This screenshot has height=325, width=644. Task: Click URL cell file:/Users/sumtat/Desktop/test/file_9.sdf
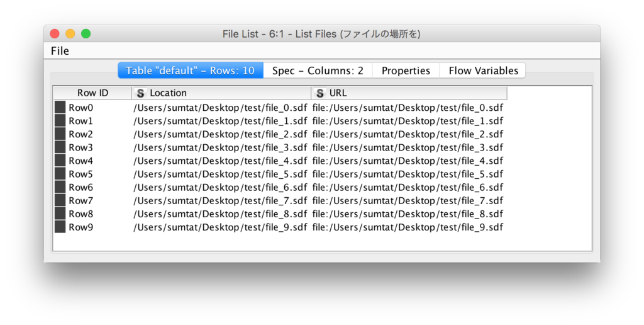coord(408,227)
